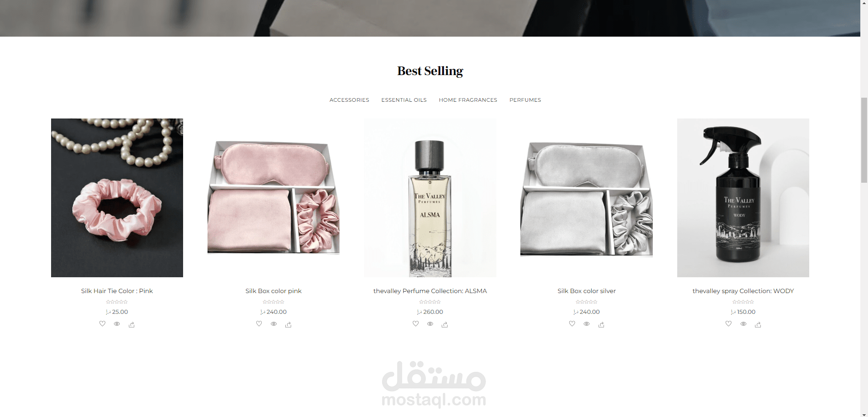Select the ACCESSORIES category tab

coord(349,100)
